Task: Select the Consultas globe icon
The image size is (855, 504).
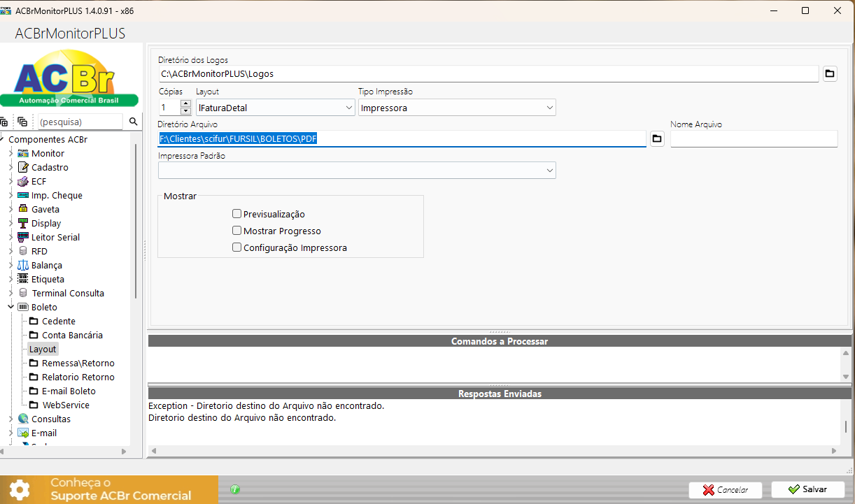Action: tap(23, 419)
